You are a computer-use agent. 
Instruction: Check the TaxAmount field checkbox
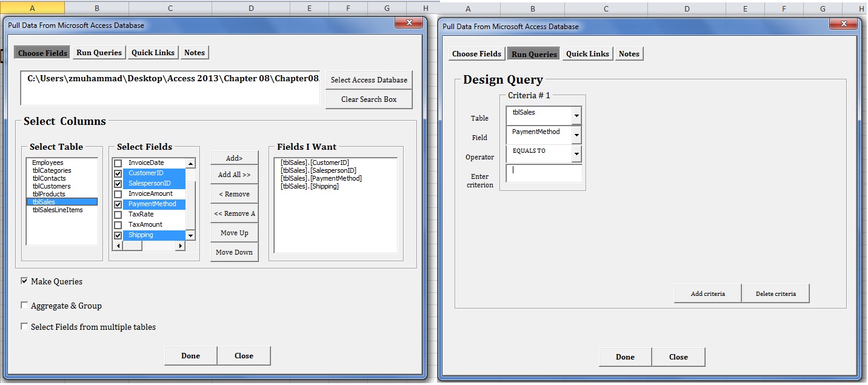(x=118, y=225)
